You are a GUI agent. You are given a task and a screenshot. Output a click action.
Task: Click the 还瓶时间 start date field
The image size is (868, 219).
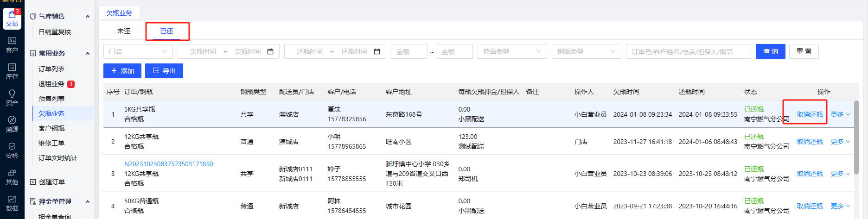[x=310, y=51]
